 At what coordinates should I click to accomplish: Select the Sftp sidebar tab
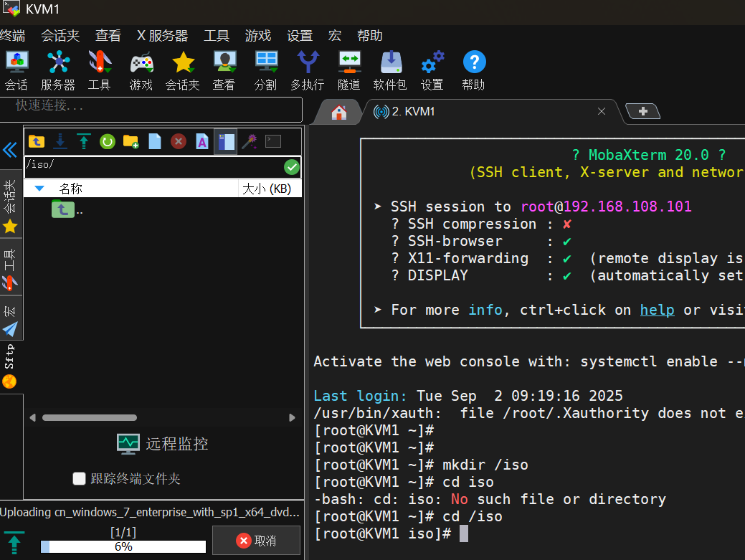pos(10,366)
